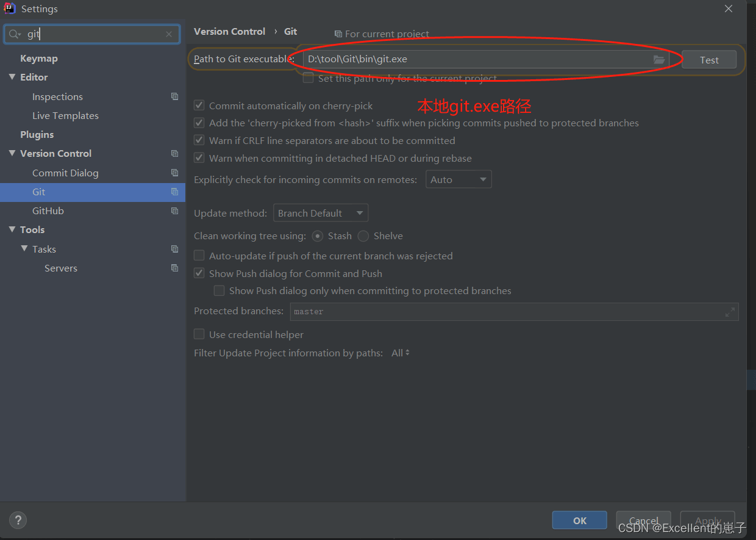Click the project-level icon next to Commit Dialog
Image resolution: width=756 pixels, height=540 pixels.
[x=175, y=173]
